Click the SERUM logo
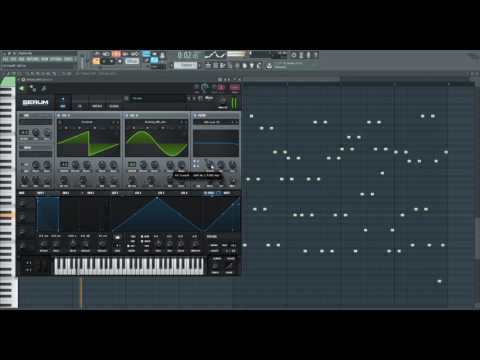 click(35, 102)
